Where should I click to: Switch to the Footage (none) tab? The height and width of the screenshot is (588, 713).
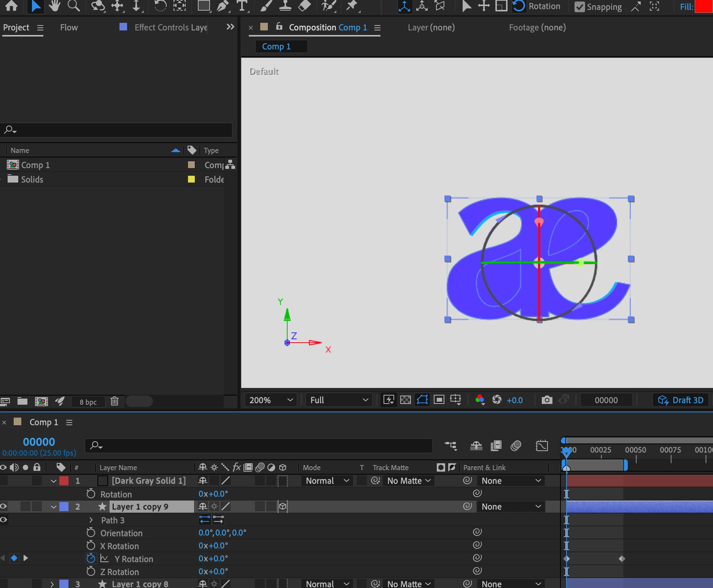[537, 27]
